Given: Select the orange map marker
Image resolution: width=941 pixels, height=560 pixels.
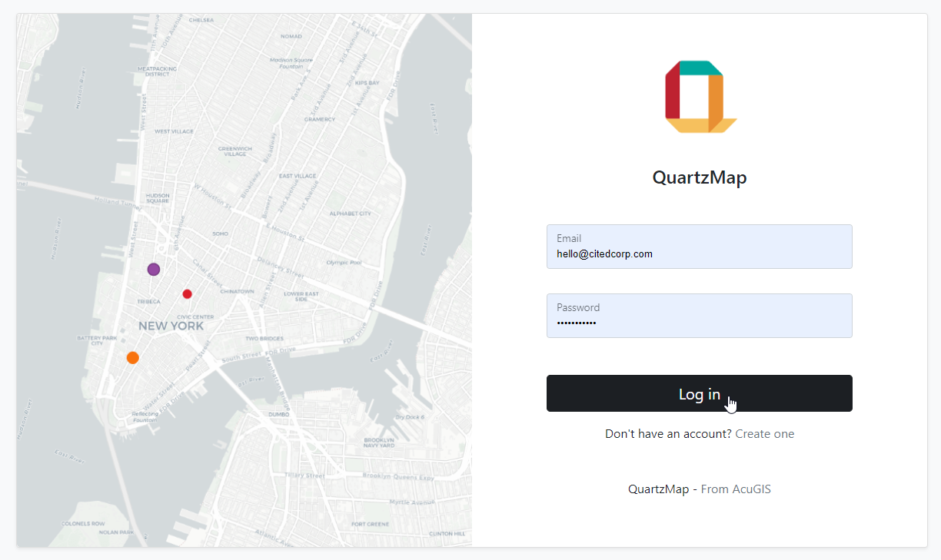Looking at the screenshot, I should [x=132, y=357].
